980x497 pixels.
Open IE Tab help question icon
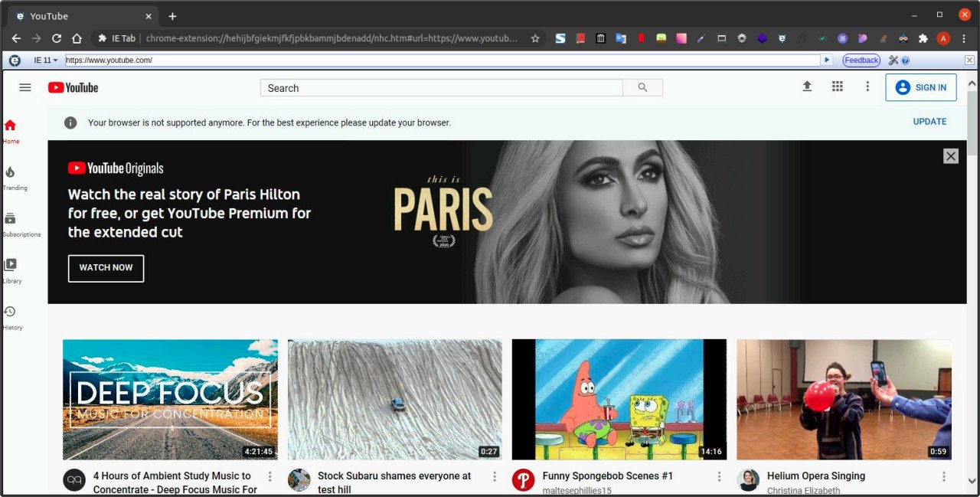[x=906, y=60]
